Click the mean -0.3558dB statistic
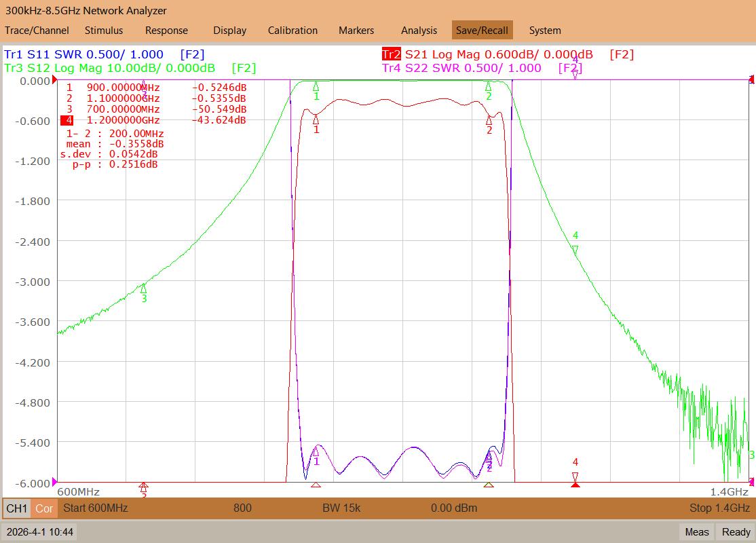The image size is (756, 543). pos(115,144)
